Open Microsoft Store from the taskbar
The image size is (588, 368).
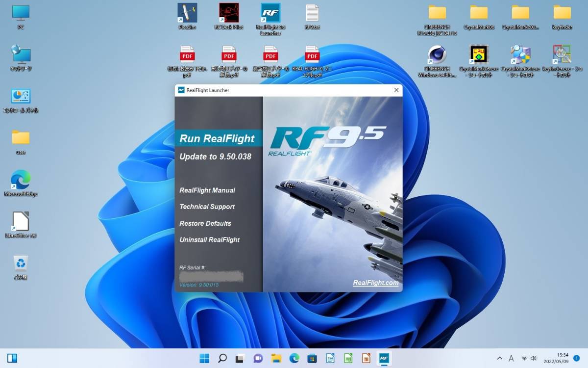(x=312, y=358)
